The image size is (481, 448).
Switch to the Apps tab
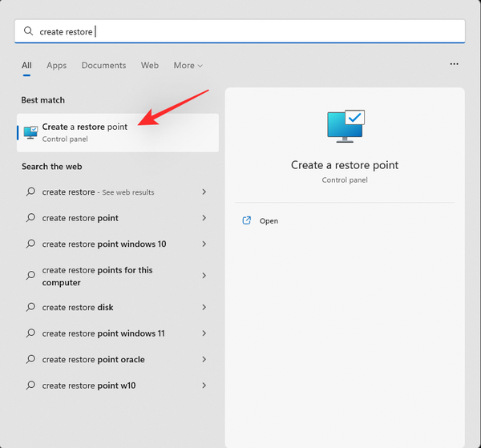(x=56, y=66)
